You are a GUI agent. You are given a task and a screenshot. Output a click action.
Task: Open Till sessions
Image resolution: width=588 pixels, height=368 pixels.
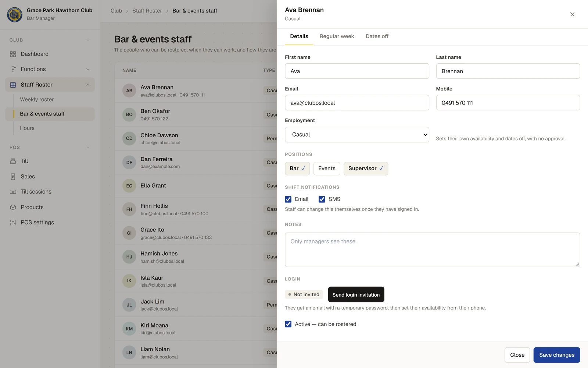50,192
